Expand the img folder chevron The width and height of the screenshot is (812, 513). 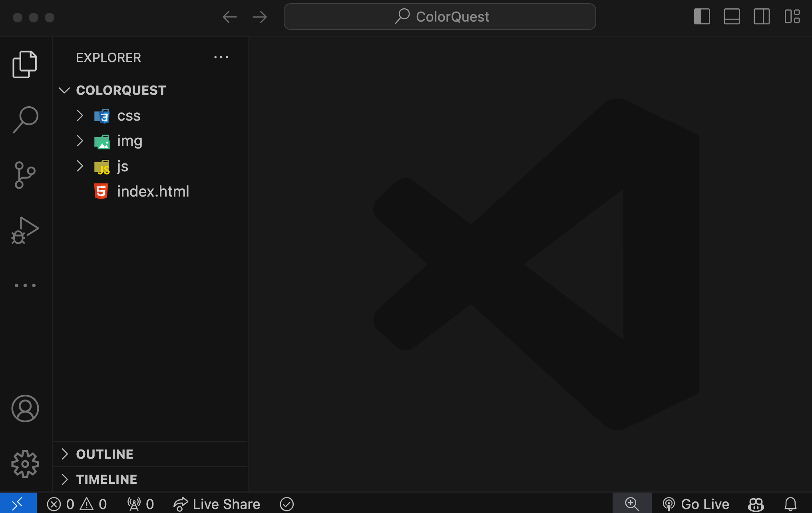coord(80,141)
